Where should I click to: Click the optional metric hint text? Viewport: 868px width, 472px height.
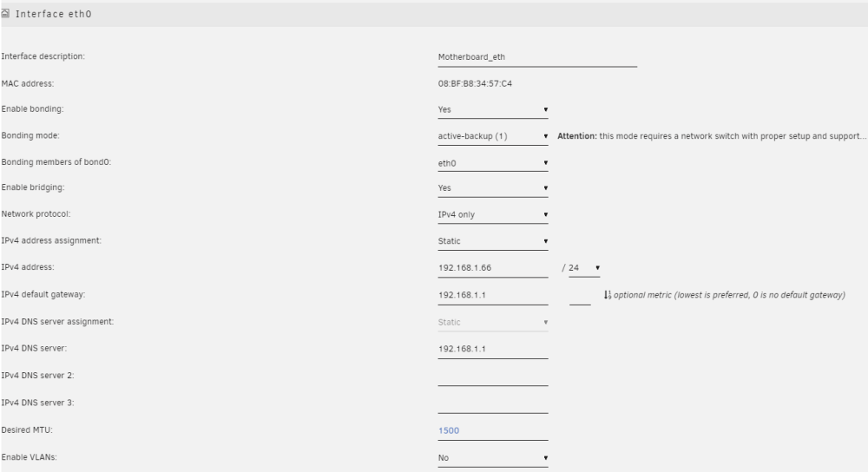(729, 295)
